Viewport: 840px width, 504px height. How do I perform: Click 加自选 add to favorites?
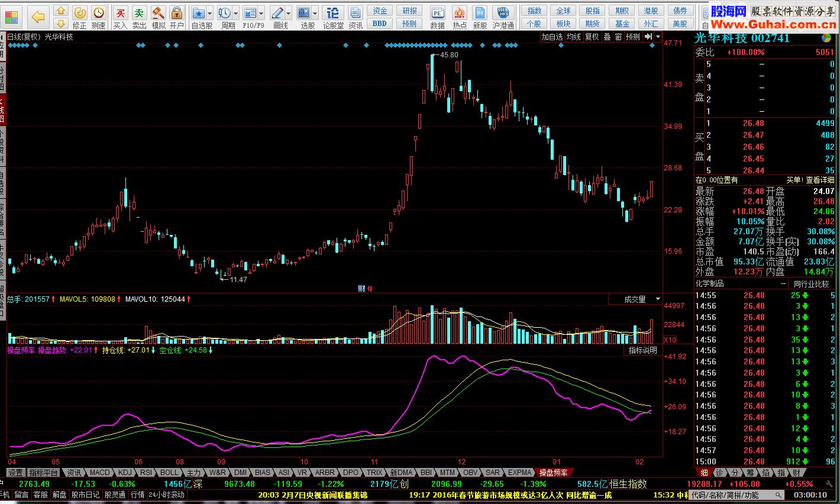[x=553, y=37]
